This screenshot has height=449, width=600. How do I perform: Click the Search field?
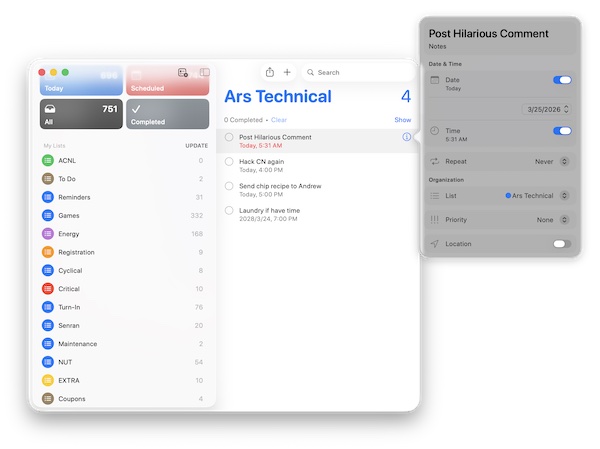coord(360,72)
